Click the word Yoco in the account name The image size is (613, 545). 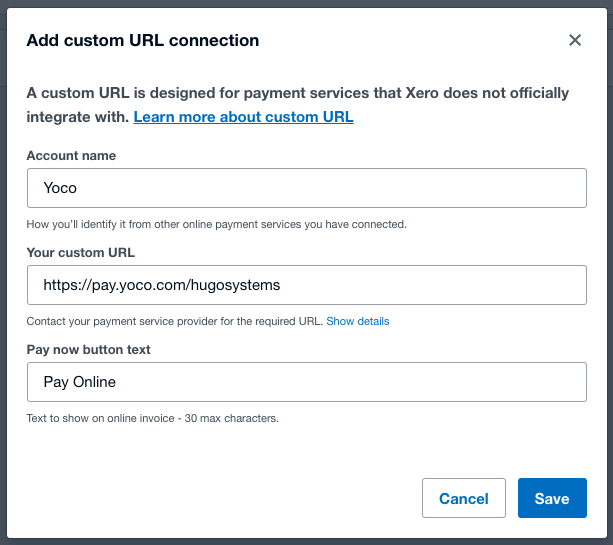tap(60, 187)
